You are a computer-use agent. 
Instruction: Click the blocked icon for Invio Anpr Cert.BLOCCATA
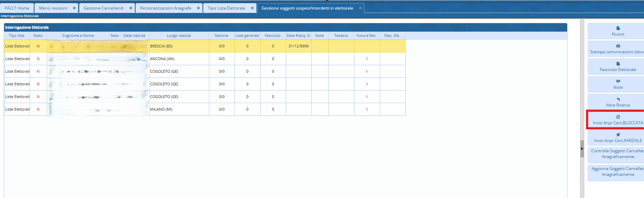point(618,117)
